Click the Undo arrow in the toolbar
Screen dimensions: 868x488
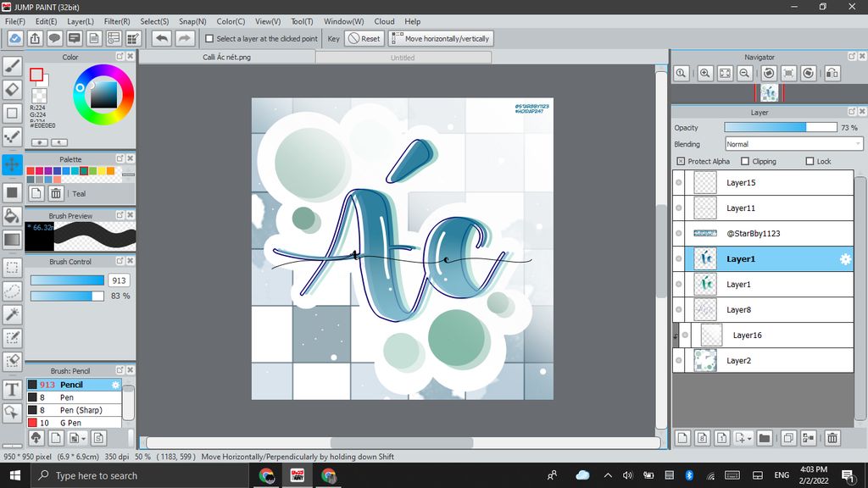pyautogui.click(x=161, y=38)
